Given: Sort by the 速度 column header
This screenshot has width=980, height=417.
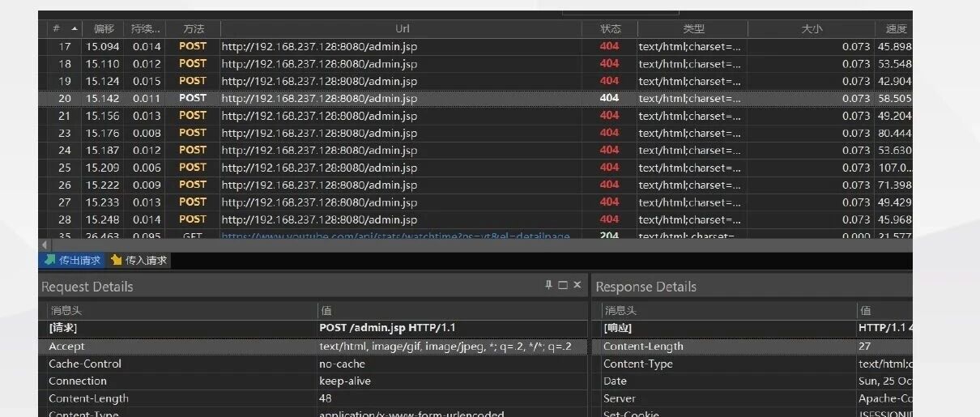Looking at the screenshot, I should tap(893, 28).
